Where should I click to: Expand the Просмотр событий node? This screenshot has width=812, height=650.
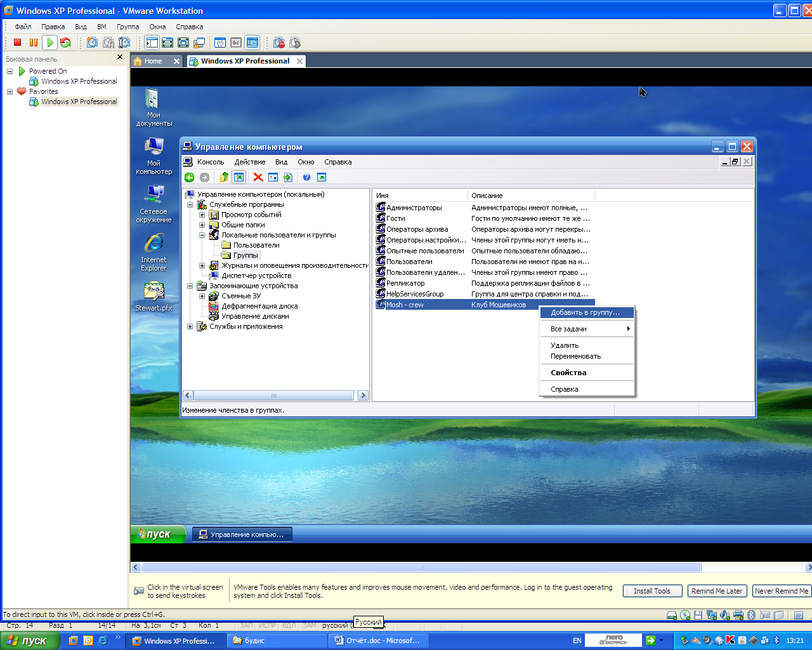pyautogui.click(x=202, y=215)
